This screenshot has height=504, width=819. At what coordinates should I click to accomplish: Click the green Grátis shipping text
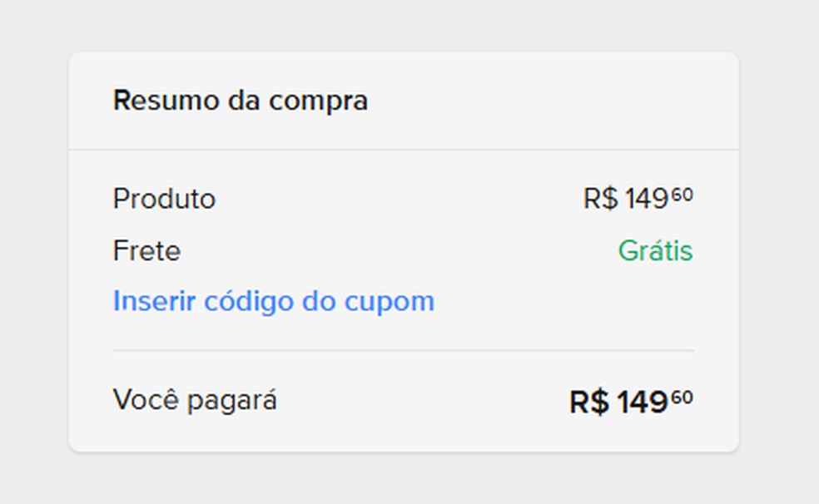[x=655, y=251]
